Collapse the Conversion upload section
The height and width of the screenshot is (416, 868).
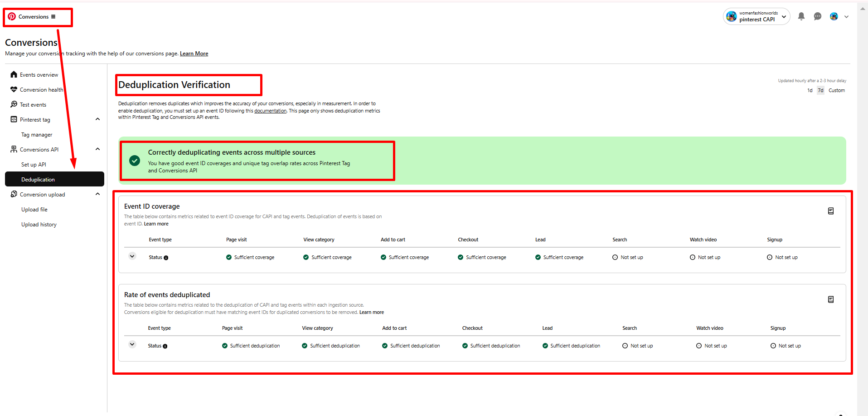click(97, 194)
